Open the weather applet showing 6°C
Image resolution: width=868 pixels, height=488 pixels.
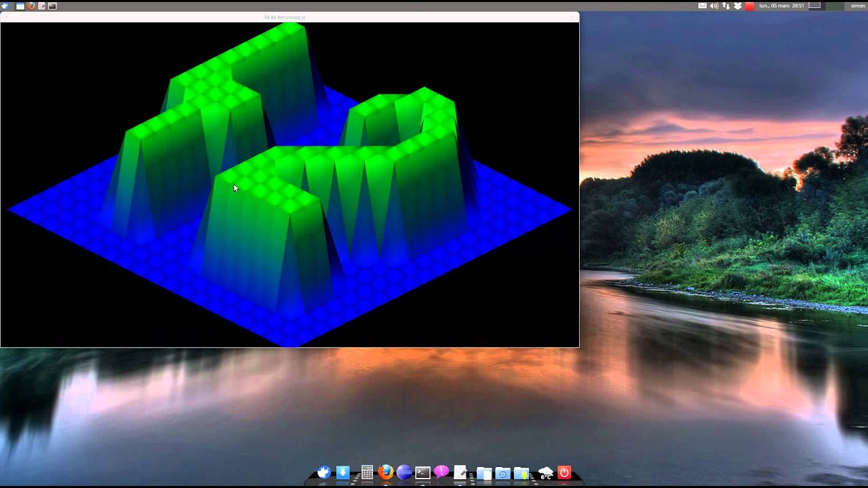546,473
